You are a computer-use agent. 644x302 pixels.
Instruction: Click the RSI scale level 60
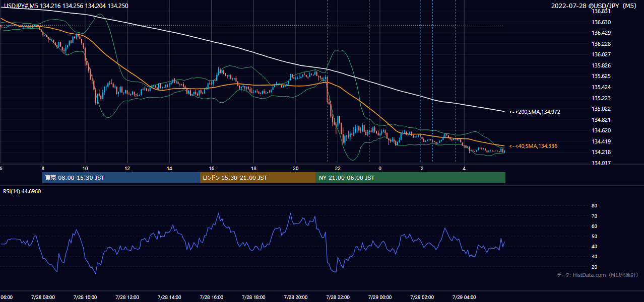594,226
